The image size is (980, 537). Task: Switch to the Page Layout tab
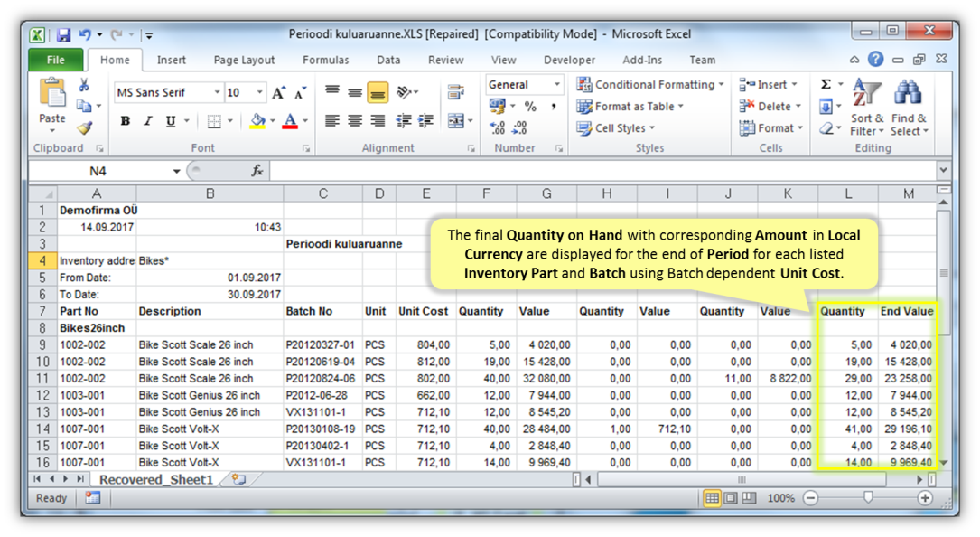(x=244, y=60)
